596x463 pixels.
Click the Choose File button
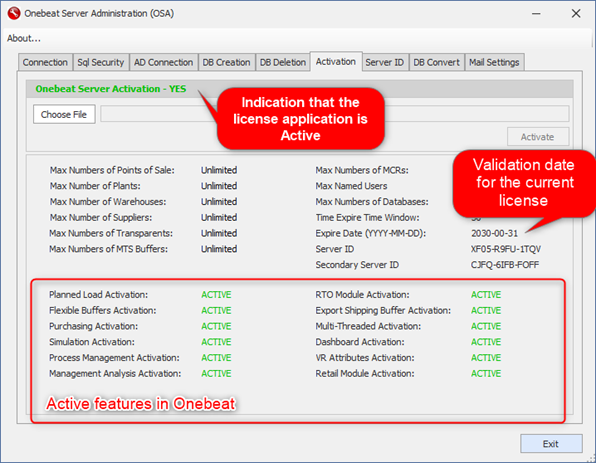64,114
